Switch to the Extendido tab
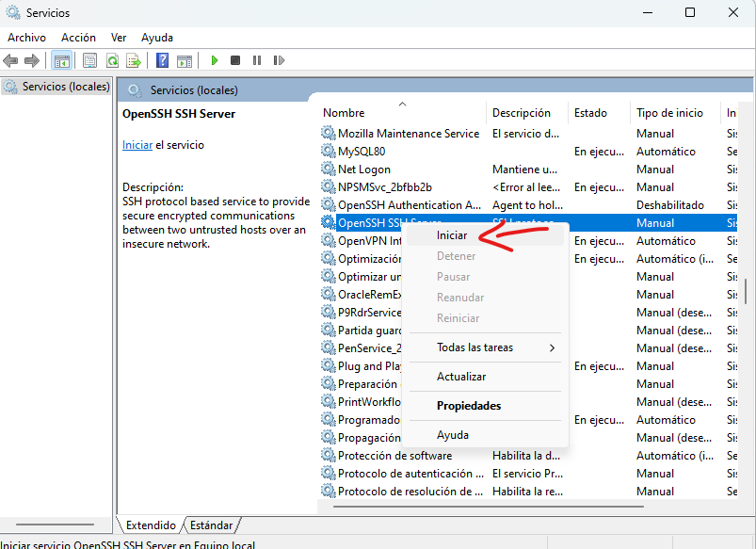The width and height of the screenshot is (756, 549). pyautogui.click(x=151, y=525)
